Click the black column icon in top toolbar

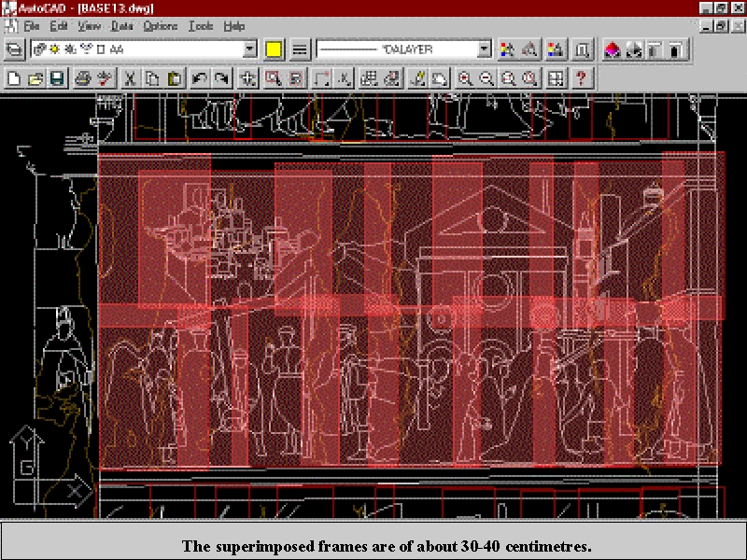coord(677,49)
